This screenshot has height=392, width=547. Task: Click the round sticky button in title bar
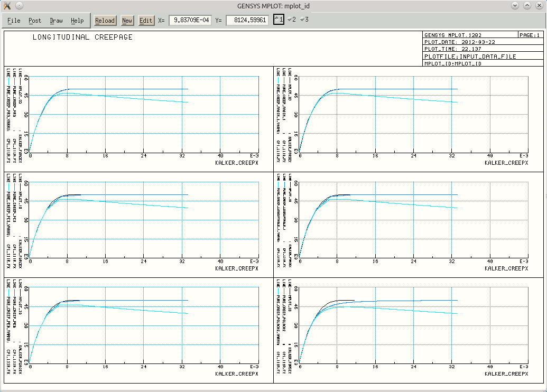20,6
